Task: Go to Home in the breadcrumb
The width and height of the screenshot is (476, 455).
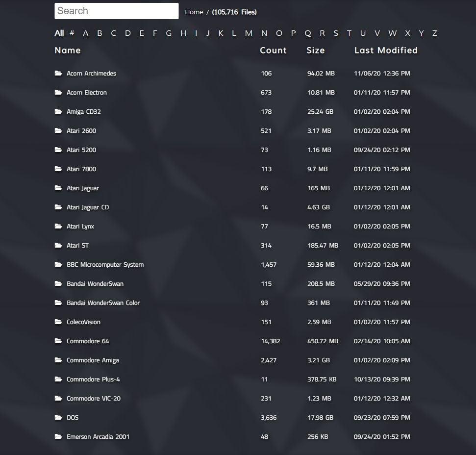Action: 194,12
